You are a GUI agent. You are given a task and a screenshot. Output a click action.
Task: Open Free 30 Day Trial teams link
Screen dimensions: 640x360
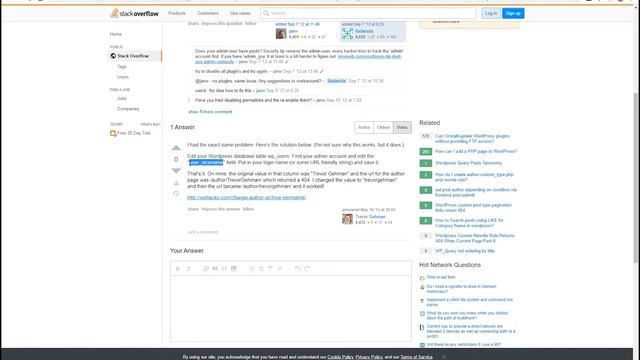(x=134, y=133)
